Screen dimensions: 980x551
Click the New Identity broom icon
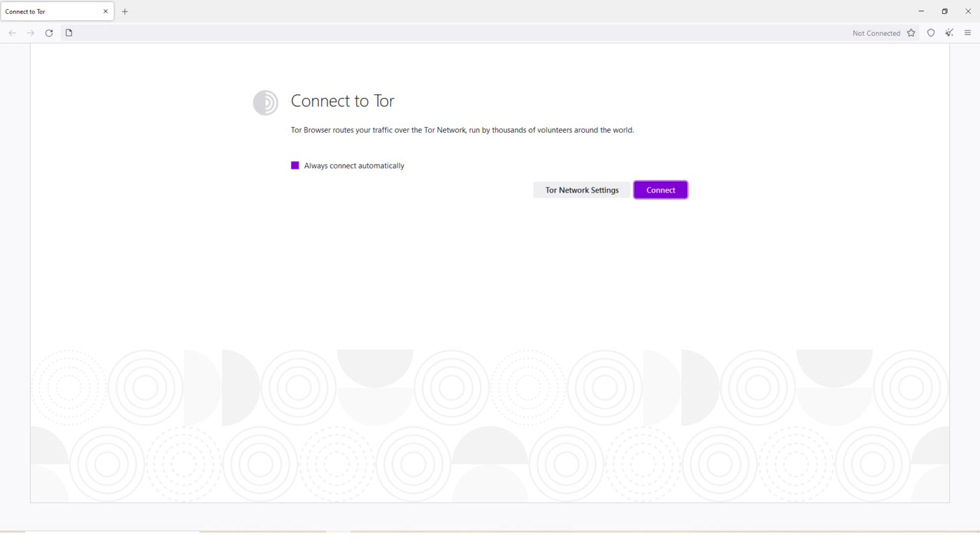coord(949,33)
